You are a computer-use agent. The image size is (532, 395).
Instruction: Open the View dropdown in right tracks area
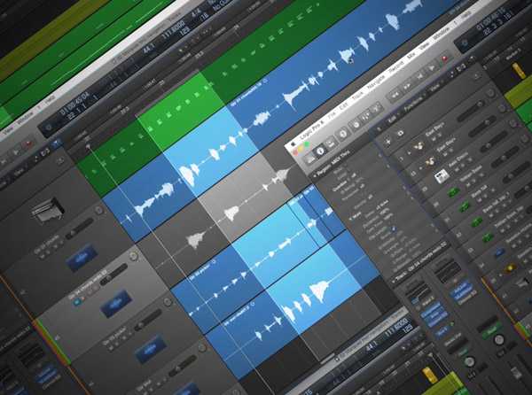(x=434, y=89)
